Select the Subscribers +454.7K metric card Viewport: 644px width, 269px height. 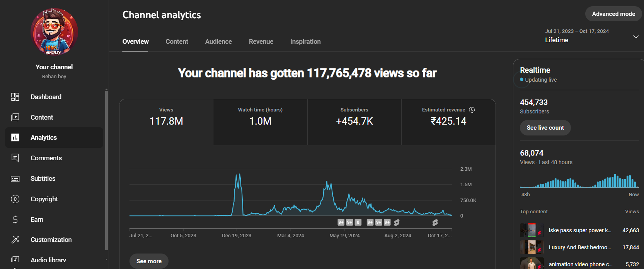354,122
